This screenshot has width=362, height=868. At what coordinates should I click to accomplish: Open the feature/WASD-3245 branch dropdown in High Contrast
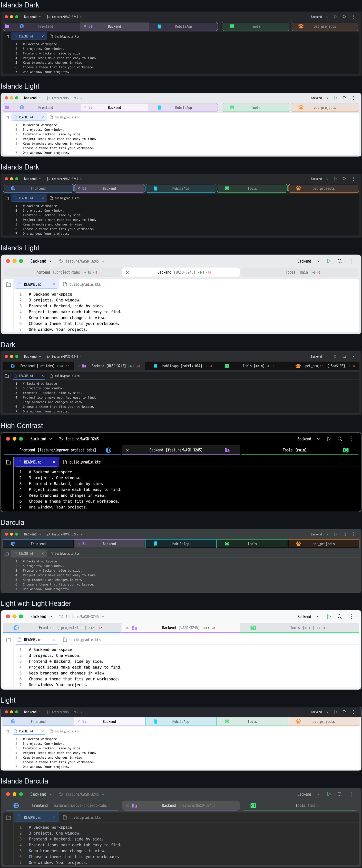coord(82,439)
